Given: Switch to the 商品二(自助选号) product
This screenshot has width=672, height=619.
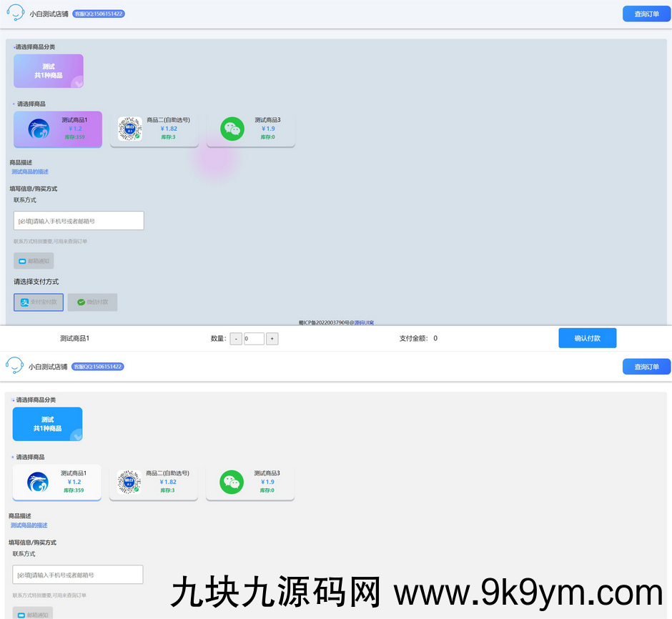Looking at the screenshot, I should click(x=154, y=129).
